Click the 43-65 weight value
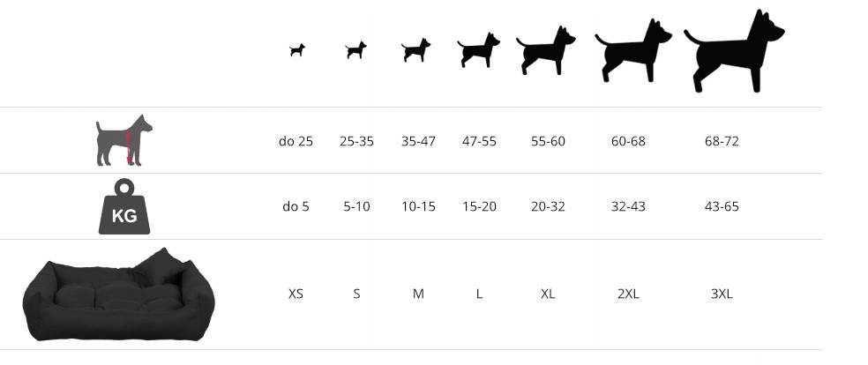 point(722,207)
